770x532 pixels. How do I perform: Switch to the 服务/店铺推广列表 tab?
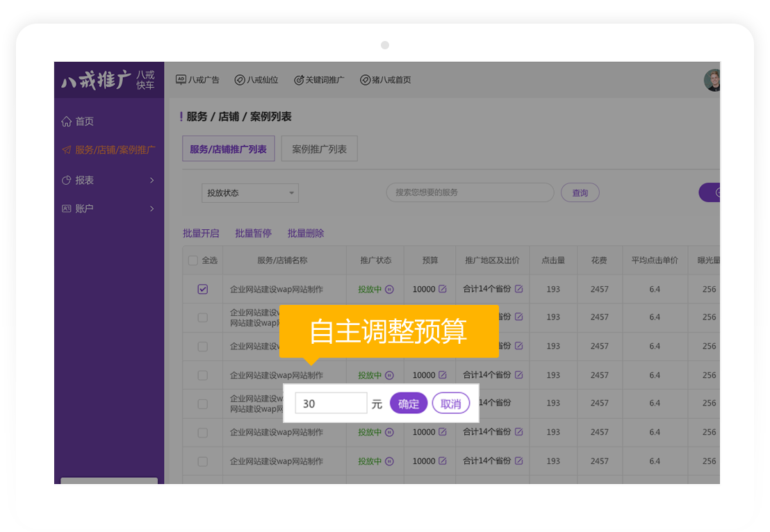(x=229, y=149)
